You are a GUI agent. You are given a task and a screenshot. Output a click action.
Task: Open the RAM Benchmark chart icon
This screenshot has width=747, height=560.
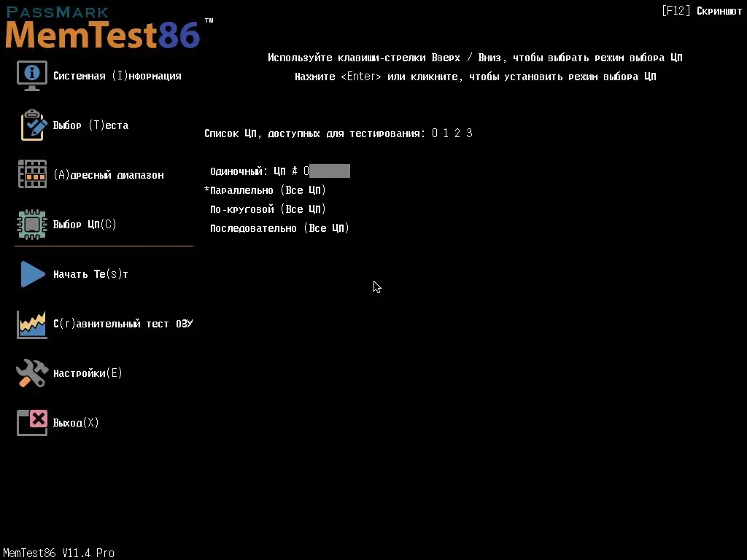[x=32, y=324]
